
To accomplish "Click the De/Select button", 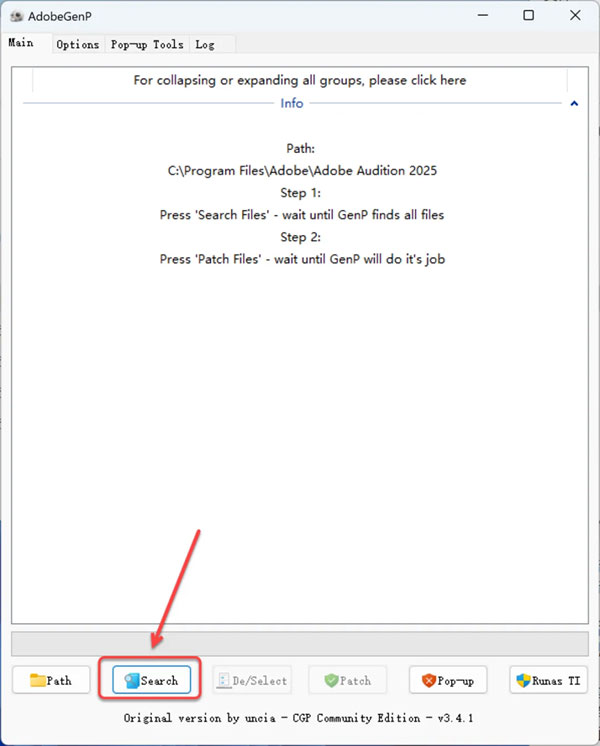I will (x=252, y=680).
